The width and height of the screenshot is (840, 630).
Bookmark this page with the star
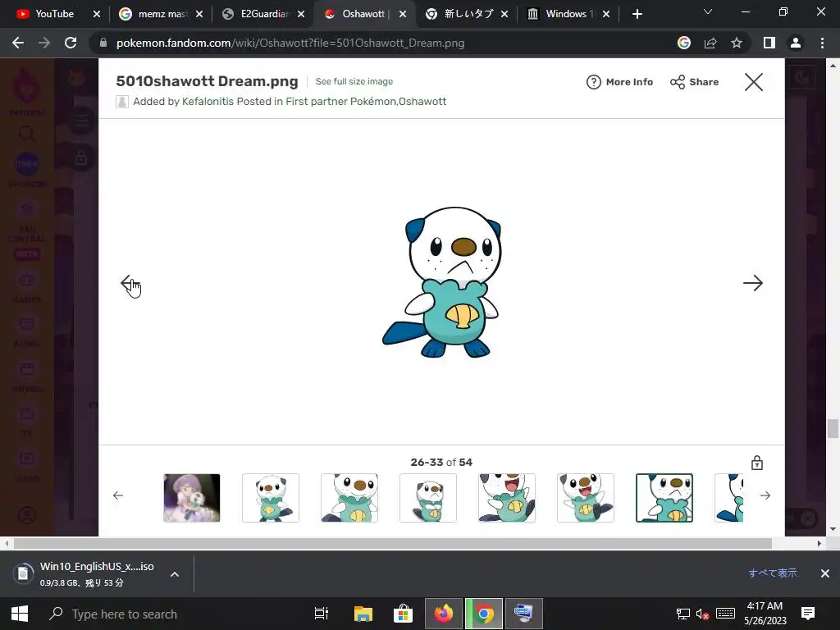point(737,43)
